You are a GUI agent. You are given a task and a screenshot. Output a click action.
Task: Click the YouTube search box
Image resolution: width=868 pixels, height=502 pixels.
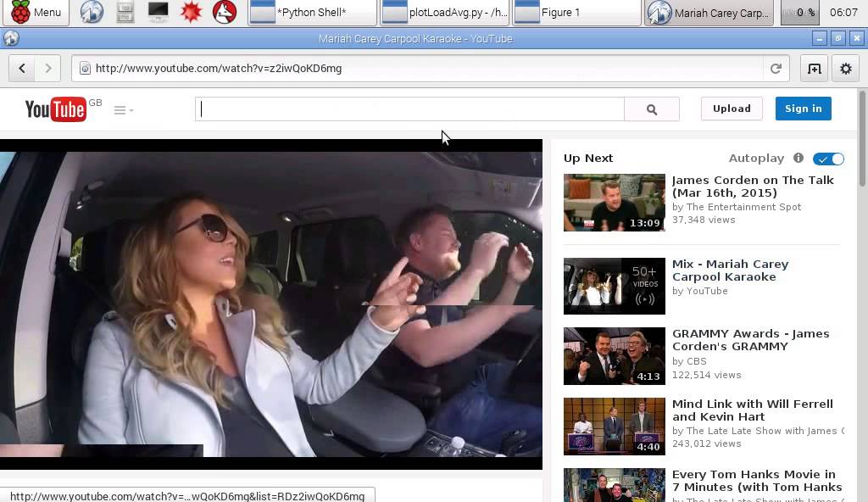point(409,109)
